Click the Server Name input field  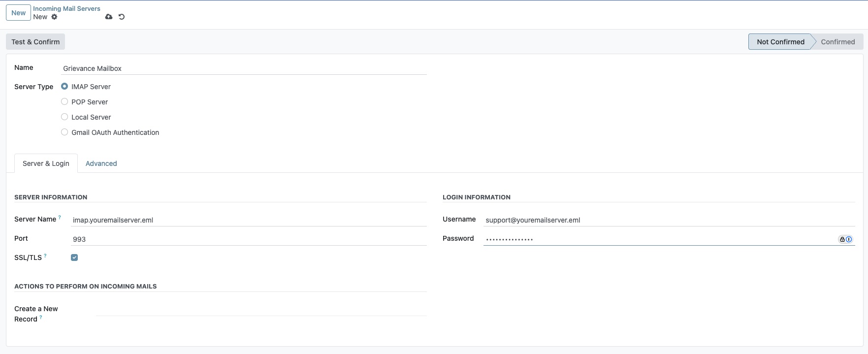pos(249,220)
